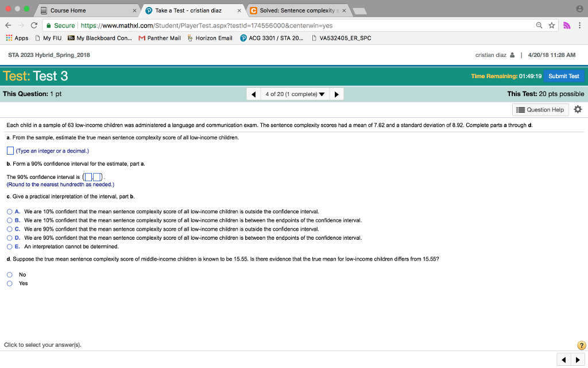Open the Chrome three-dot menu
This screenshot has height=368, width=588.
[x=579, y=25]
